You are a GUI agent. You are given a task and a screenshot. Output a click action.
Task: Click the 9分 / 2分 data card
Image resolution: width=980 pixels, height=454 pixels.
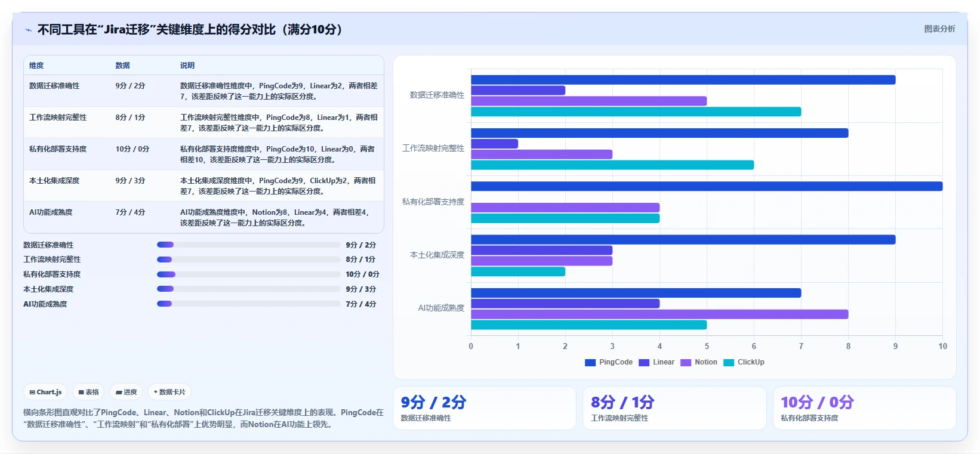click(x=485, y=408)
